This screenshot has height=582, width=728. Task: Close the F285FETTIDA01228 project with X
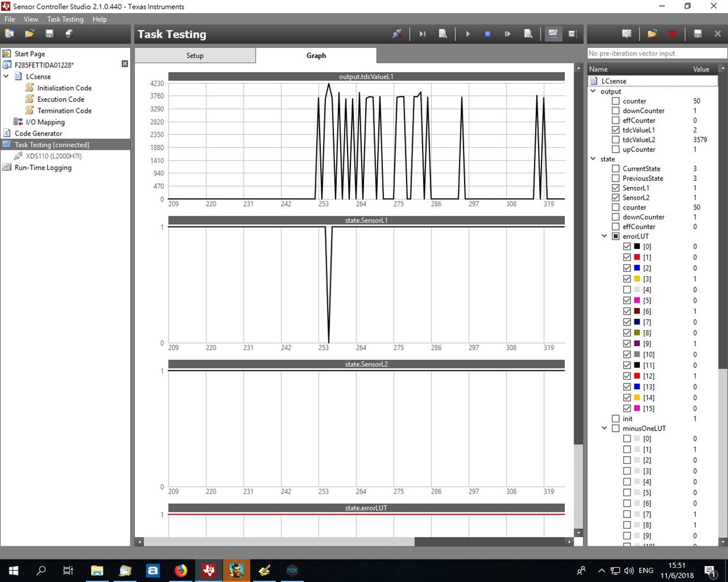(125, 64)
